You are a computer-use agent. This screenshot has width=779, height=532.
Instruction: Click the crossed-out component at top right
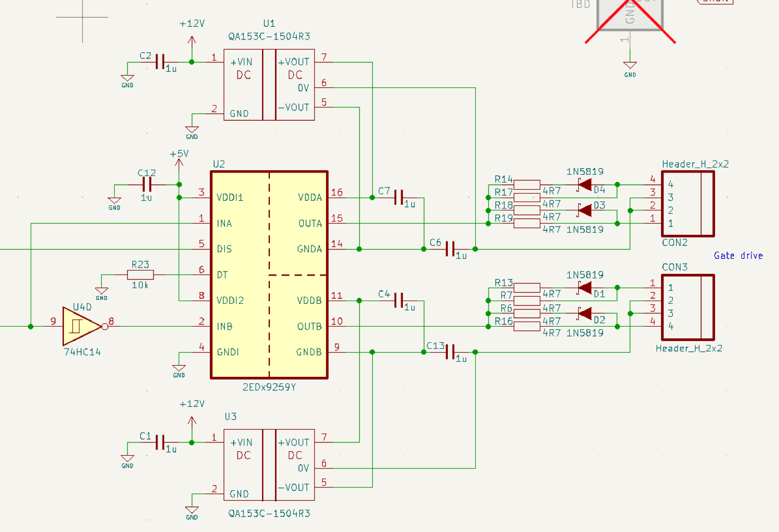point(630,21)
